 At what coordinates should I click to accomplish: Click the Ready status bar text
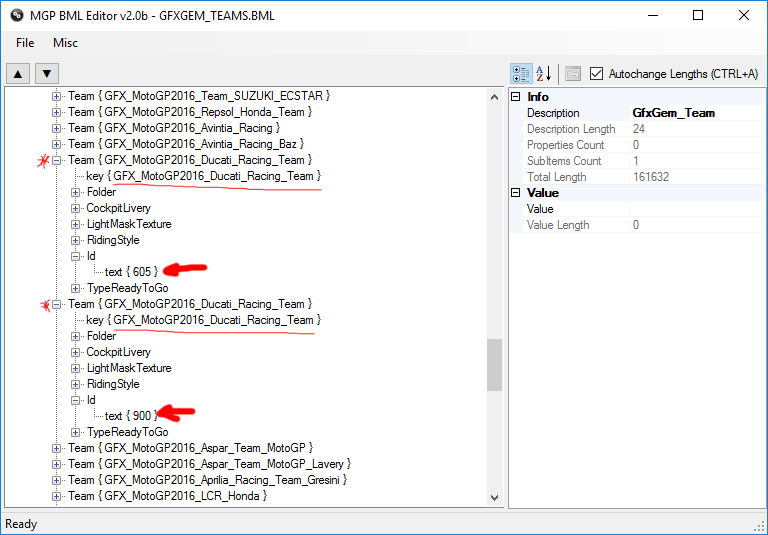[x=21, y=524]
